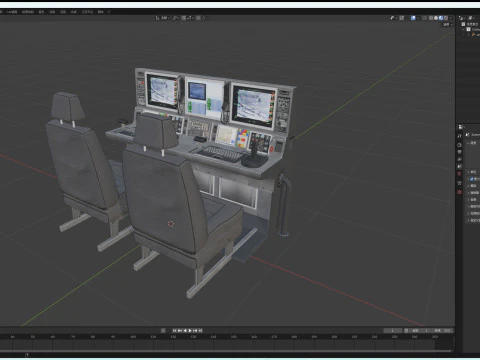Toggle the snapping magnet
This screenshot has width=480, height=360.
click(x=184, y=18)
